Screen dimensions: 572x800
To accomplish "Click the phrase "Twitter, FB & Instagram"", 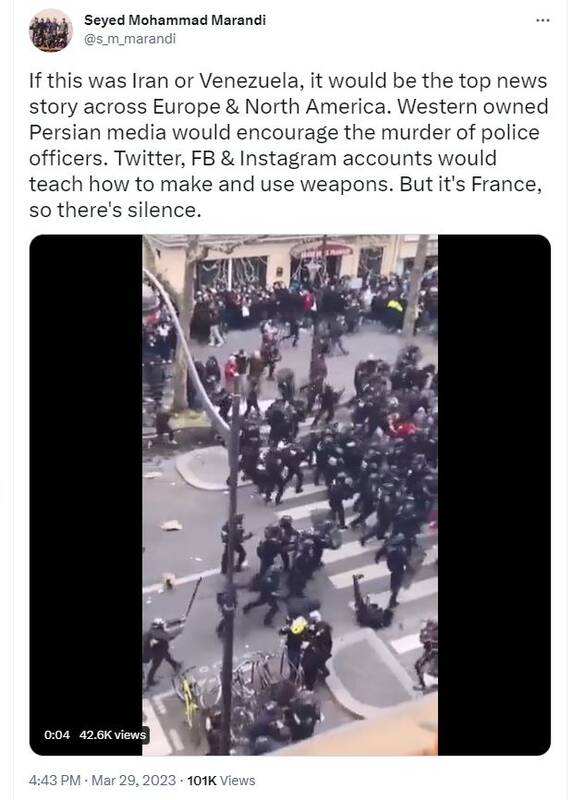I will pos(226,159).
